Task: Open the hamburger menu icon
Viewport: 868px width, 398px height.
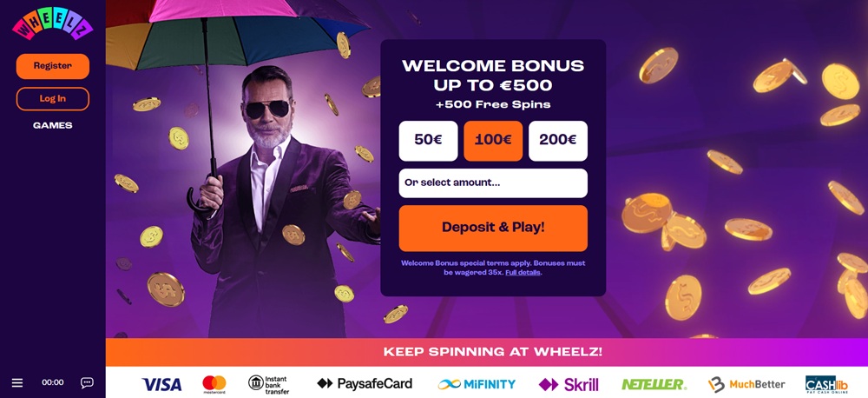Action: pyautogui.click(x=17, y=382)
